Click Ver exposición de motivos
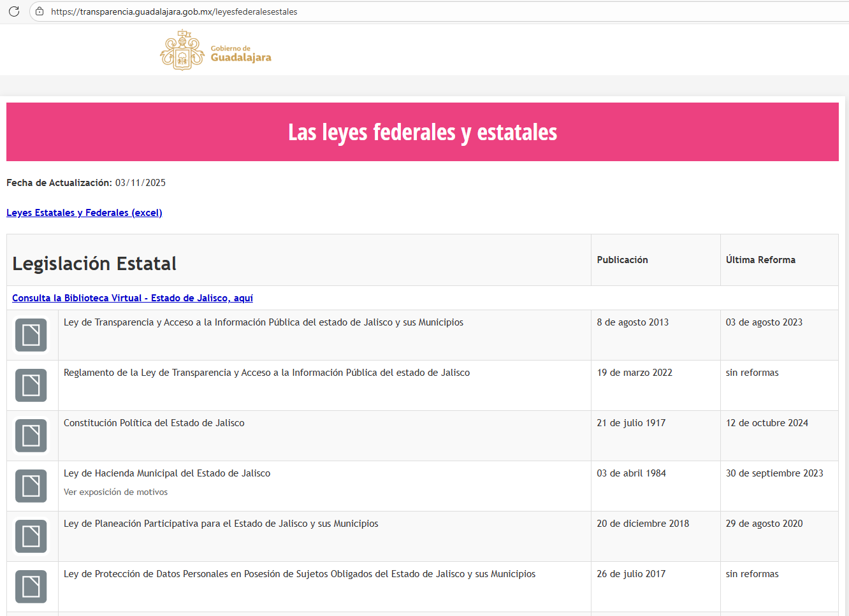 point(115,492)
